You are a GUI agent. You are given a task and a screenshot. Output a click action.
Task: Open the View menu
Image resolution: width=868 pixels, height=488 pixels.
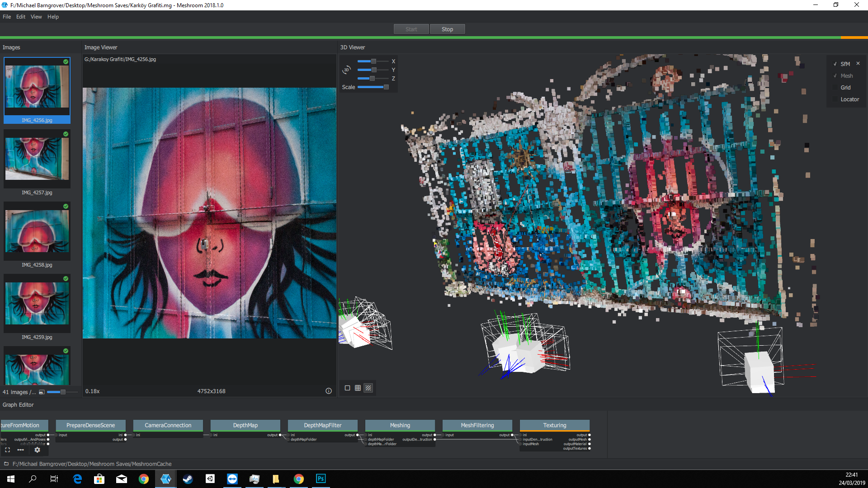coord(36,17)
